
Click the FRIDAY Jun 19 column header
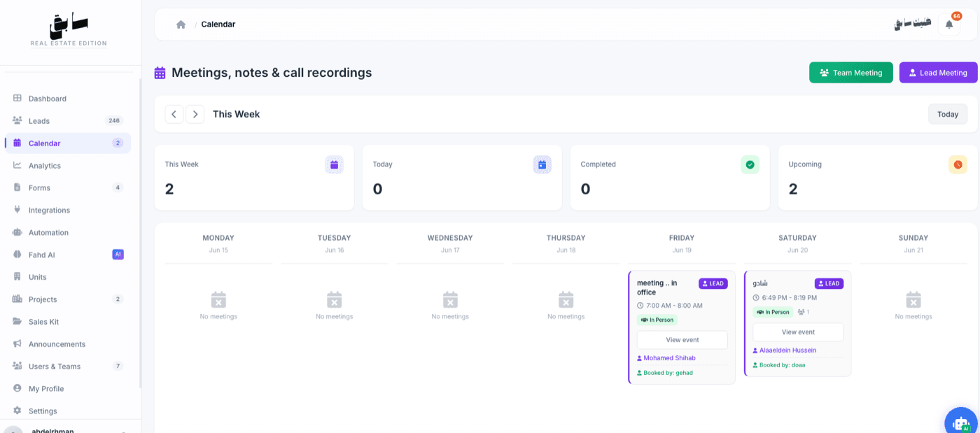click(682, 243)
